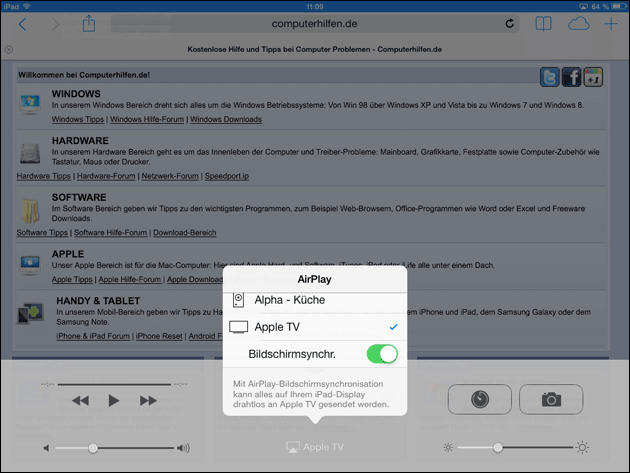Click the Handy & Tablet section icon
The image size is (630, 473).
(x=31, y=313)
